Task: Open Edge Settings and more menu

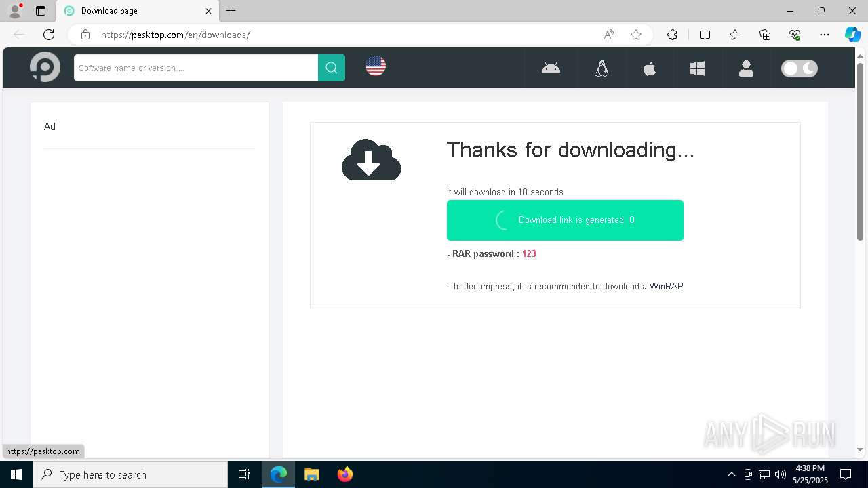Action: pyautogui.click(x=825, y=35)
